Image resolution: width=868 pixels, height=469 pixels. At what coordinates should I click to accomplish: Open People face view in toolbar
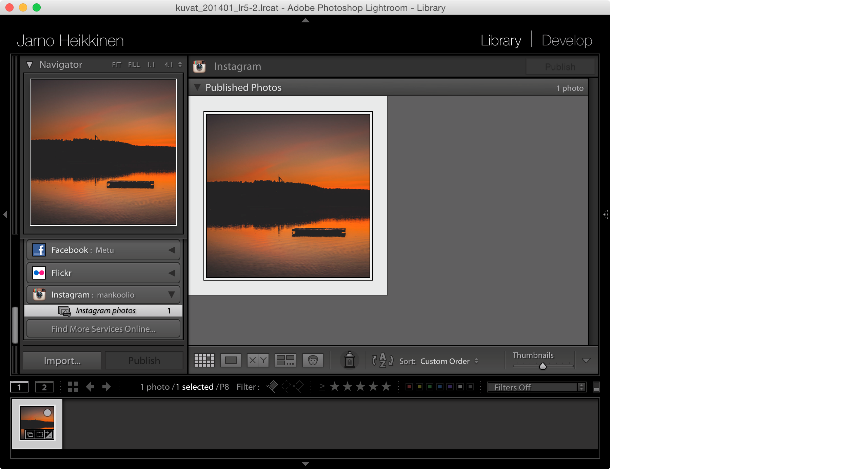pos(313,360)
